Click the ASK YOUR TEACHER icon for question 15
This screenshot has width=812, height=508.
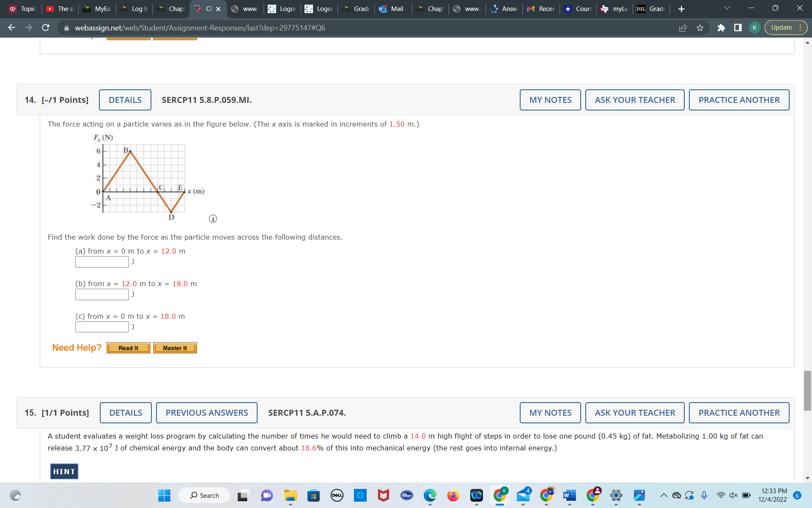[635, 413]
